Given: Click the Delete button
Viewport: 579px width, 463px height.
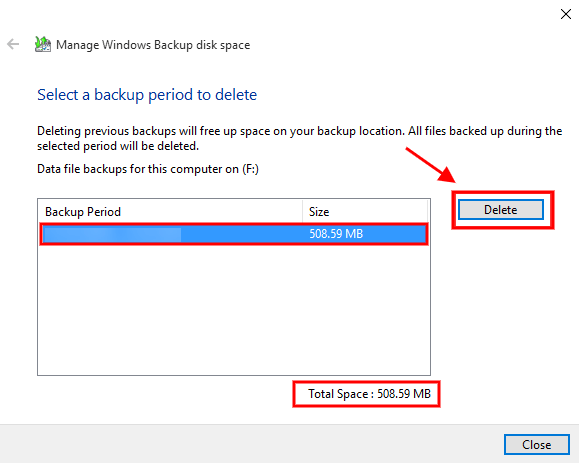Looking at the screenshot, I should point(501,210).
